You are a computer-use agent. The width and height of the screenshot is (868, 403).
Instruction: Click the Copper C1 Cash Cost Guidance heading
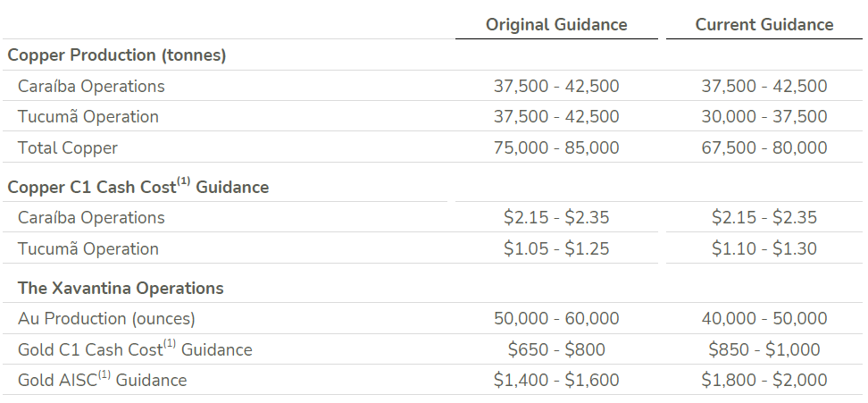(x=138, y=187)
